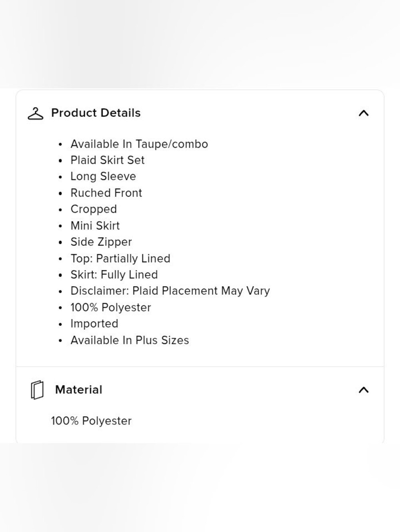The height and width of the screenshot is (532, 400).
Task: Click the 'Imported' detail item
Action: tap(94, 324)
